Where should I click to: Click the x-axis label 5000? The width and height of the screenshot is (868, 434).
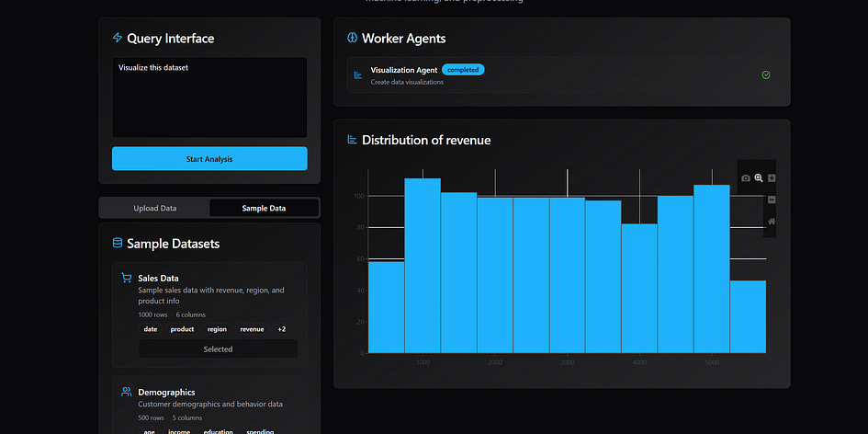pos(712,362)
